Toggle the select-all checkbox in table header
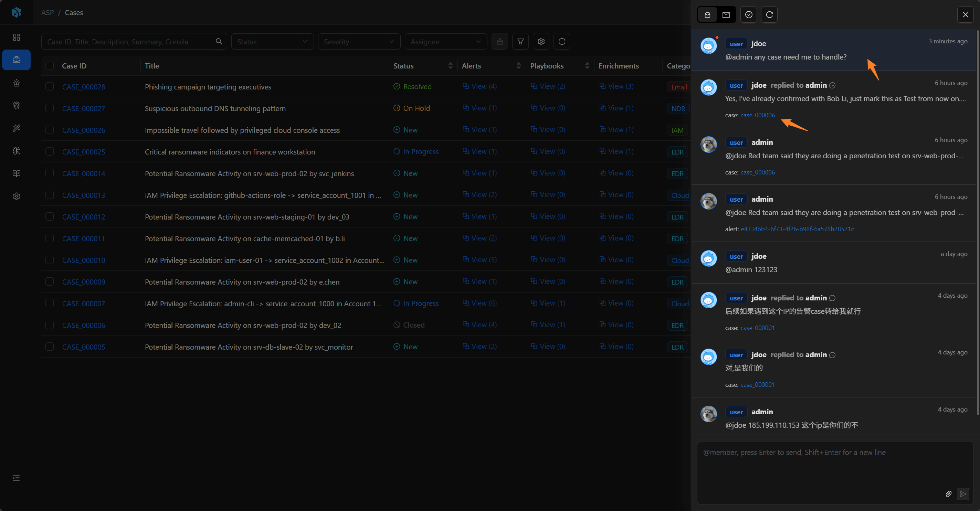 50,66
